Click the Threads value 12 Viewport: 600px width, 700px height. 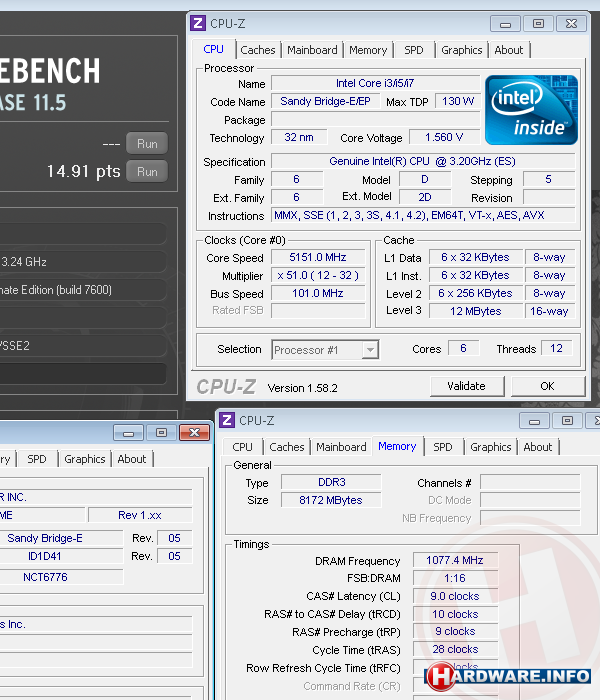pos(556,348)
